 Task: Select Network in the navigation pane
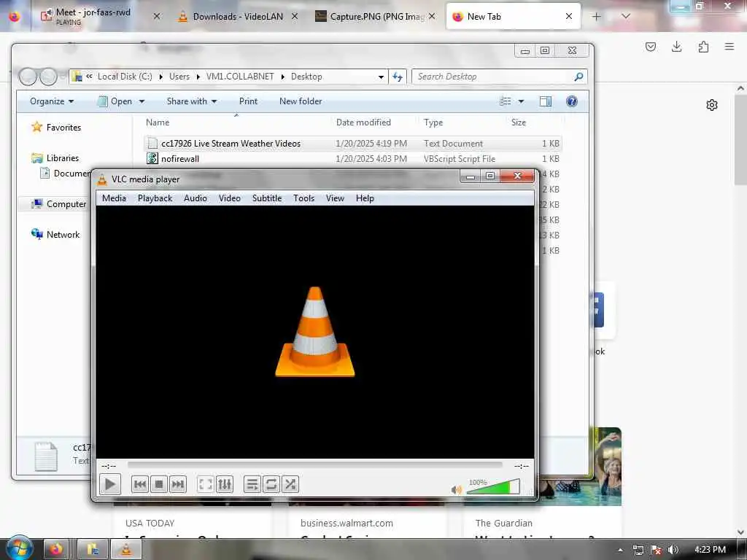pyautogui.click(x=63, y=235)
